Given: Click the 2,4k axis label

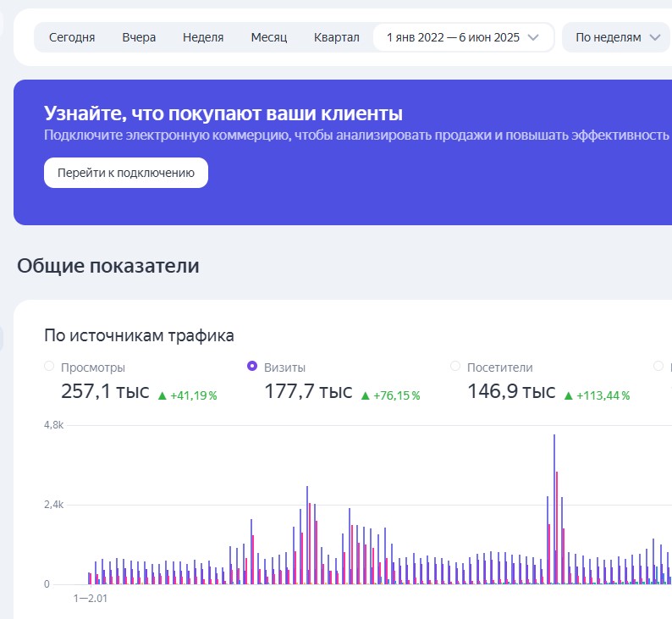Looking at the screenshot, I should pos(53,505).
